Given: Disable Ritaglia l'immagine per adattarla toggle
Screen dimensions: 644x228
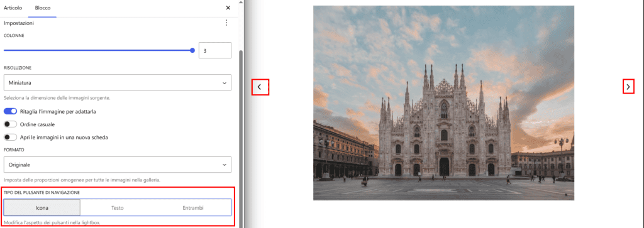Looking at the screenshot, I should pyautogui.click(x=10, y=111).
